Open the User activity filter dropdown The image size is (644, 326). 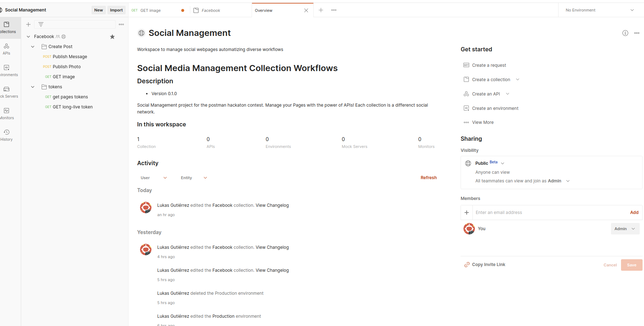pyautogui.click(x=154, y=178)
